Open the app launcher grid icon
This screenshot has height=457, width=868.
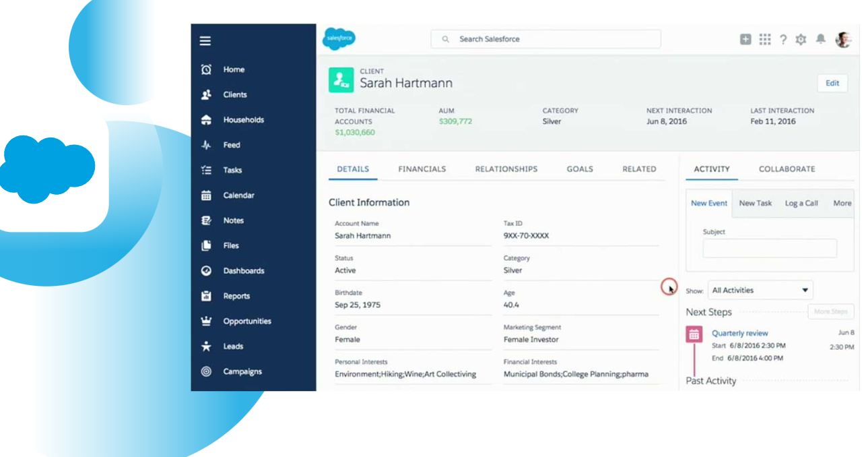tap(765, 40)
